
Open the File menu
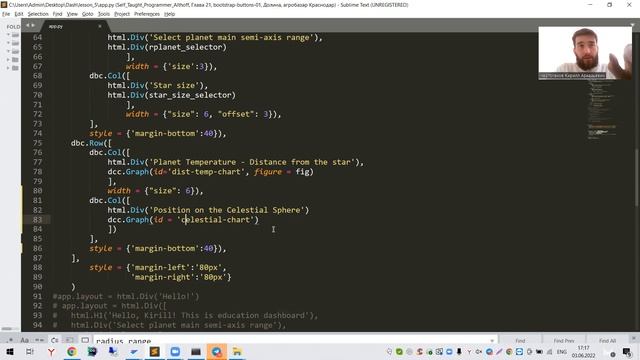[x=6, y=14]
